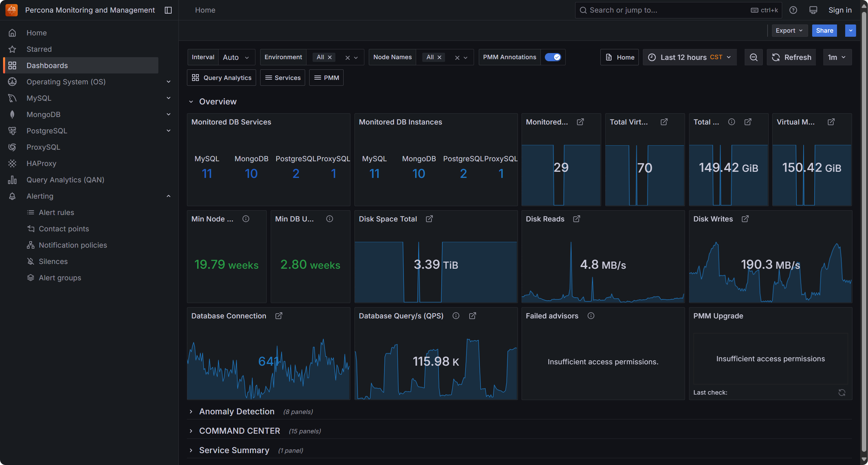
Task: Remove the All tag in Environment
Action: point(330,57)
